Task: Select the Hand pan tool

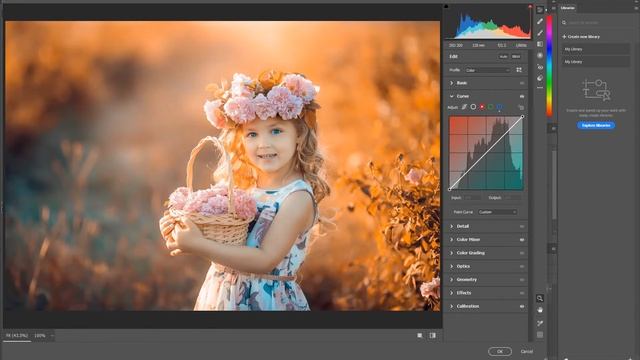Action: click(540, 310)
